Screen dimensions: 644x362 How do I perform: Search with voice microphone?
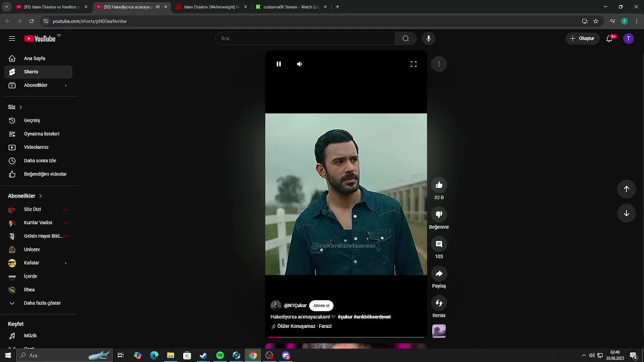429,39
